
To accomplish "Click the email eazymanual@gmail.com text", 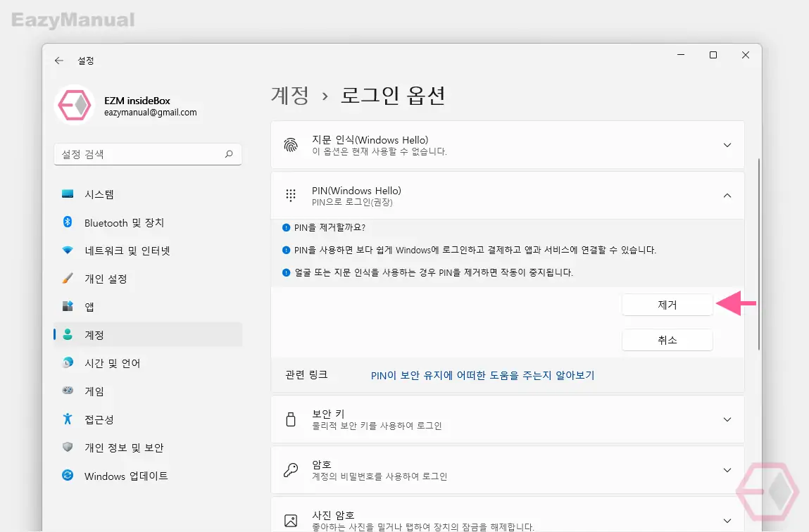I will (150, 113).
